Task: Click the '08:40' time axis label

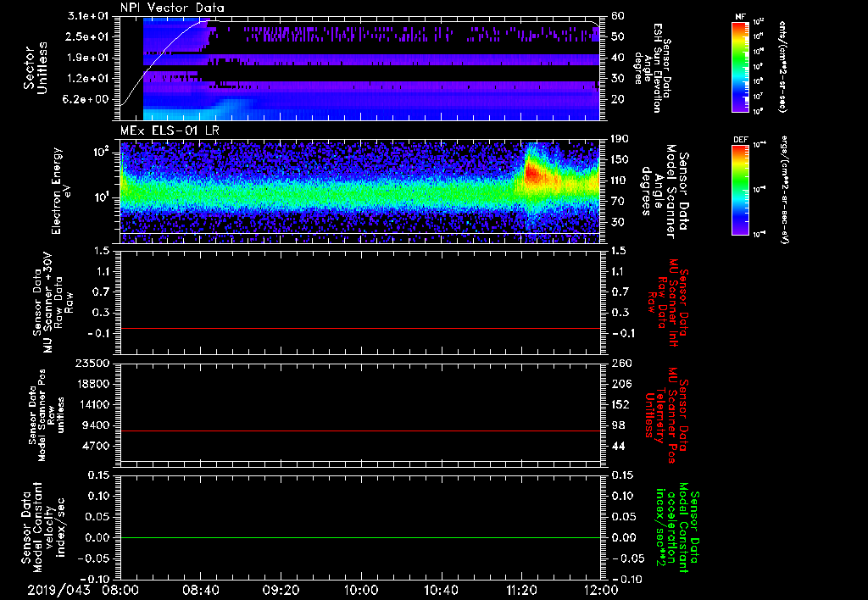Action: coord(200,591)
